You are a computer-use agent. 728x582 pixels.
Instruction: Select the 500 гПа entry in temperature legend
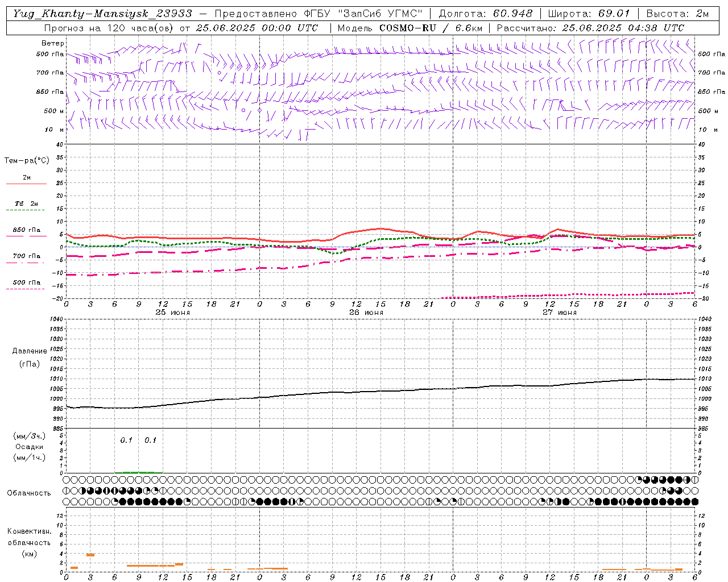point(26,282)
